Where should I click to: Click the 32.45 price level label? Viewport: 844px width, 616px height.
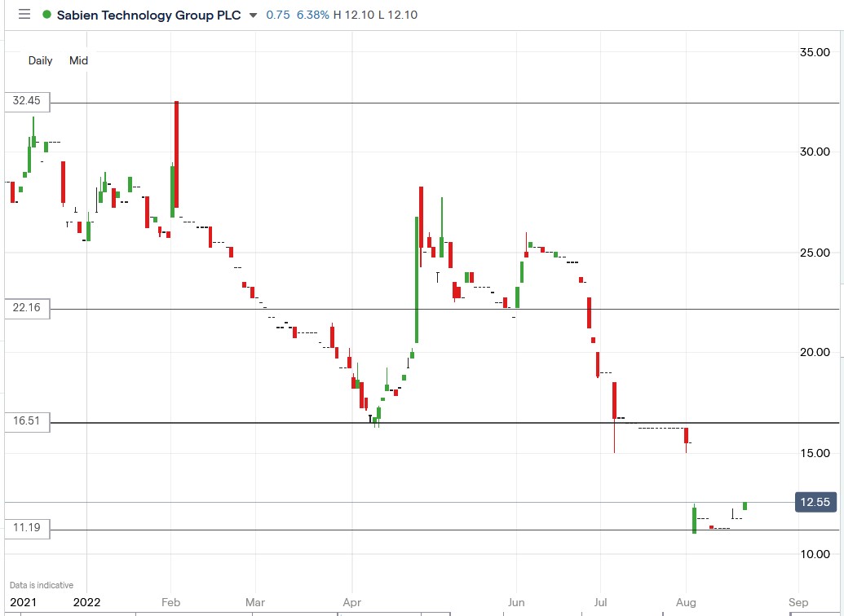27,102
